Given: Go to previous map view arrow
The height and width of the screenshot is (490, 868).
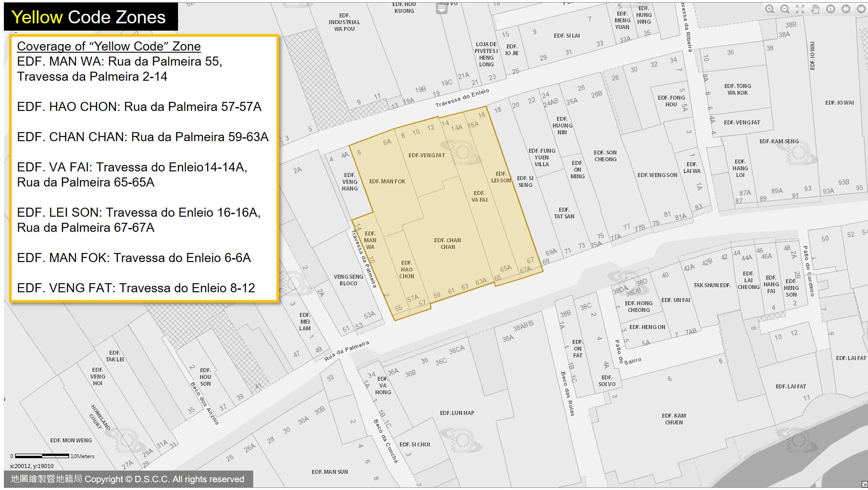Looking at the screenshot, I should point(846,9).
